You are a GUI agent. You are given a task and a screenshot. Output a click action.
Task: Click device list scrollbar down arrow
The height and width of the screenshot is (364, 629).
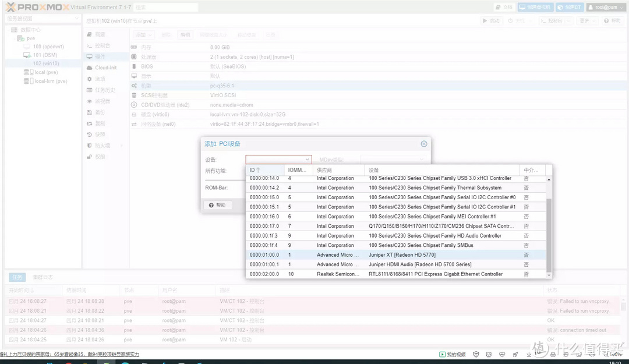pos(549,275)
